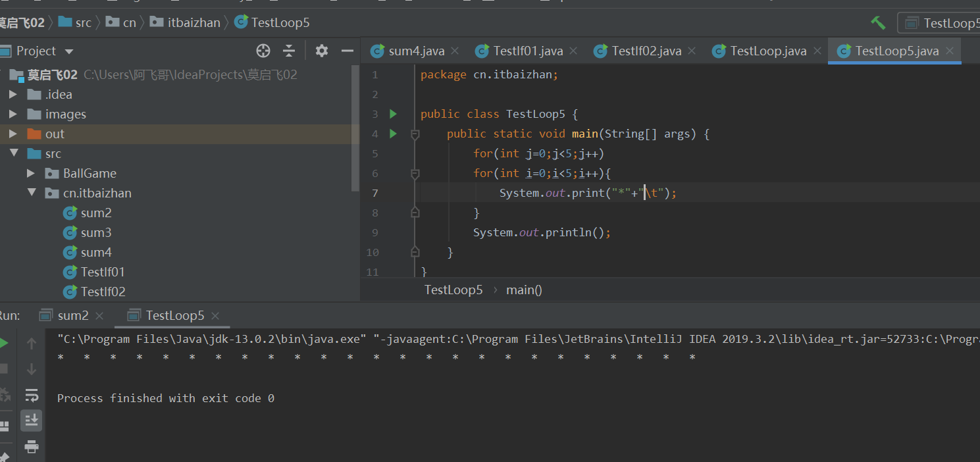Screen dimensions: 980x462
Task: Click src in the navigation bar
Action: point(75,22)
